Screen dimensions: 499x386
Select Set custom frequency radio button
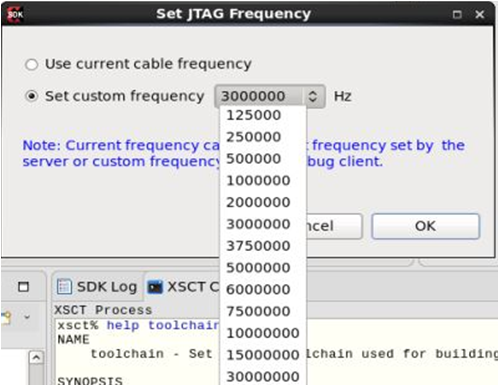[32, 96]
